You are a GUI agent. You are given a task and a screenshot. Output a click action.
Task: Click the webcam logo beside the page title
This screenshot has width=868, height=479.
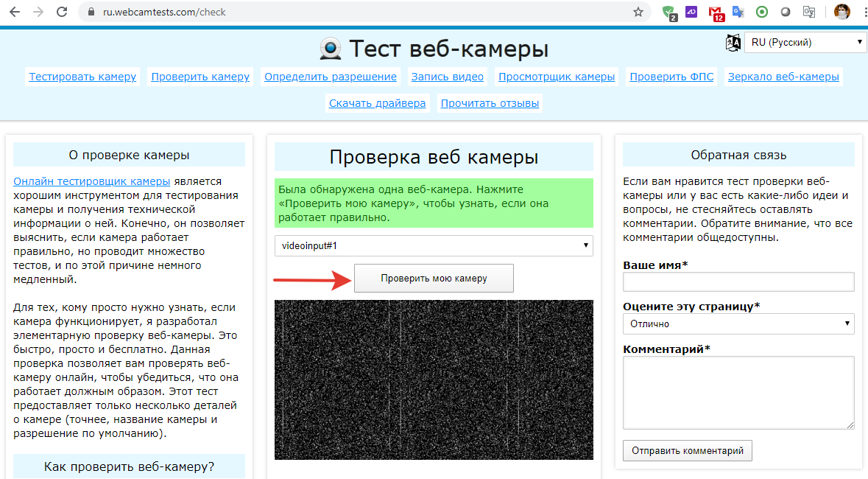pos(330,48)
